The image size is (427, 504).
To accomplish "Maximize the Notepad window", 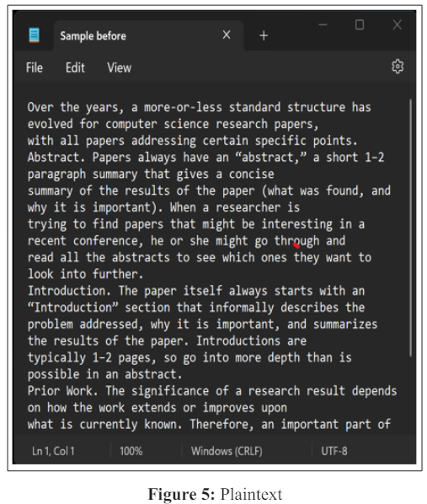I will coord(360,24).
